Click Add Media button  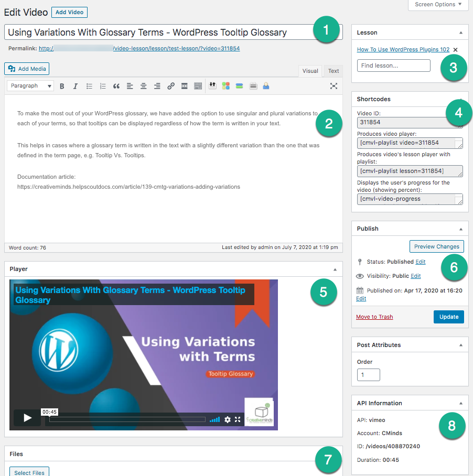27,69
